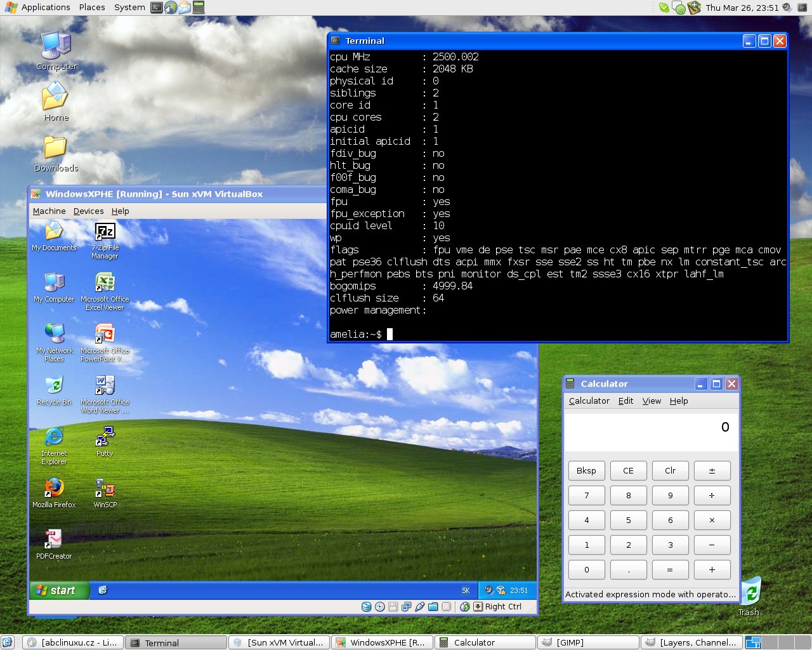This screenshot has width=812, height=650.
Task: Click VirtualBox network adapter status icon
Action: tap(406, 607)
